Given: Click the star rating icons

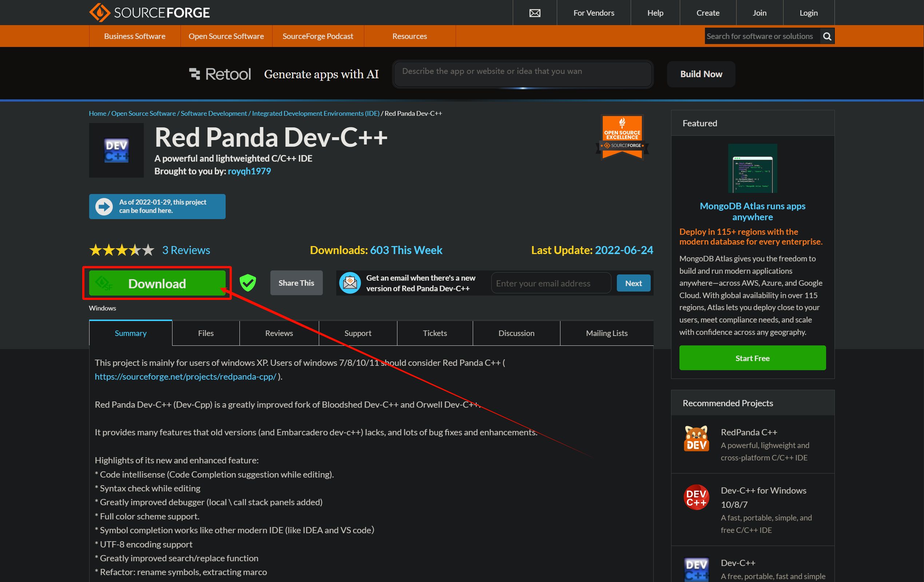Looking at the screenshot, I should (x=122, y=250).
